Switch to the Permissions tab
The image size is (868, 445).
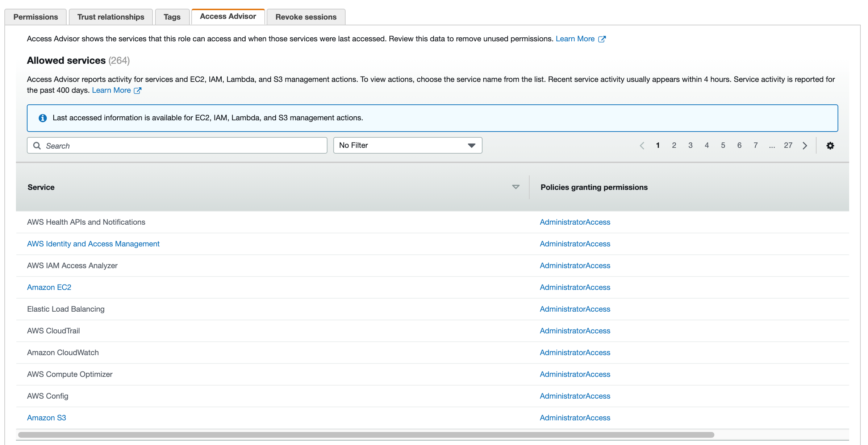tap(36, 17)
